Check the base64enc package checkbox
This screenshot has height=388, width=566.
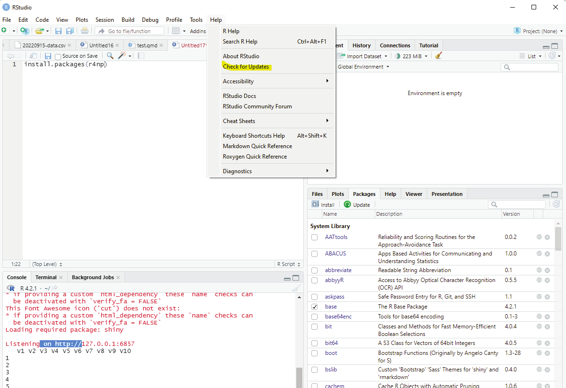click(314, 317)
